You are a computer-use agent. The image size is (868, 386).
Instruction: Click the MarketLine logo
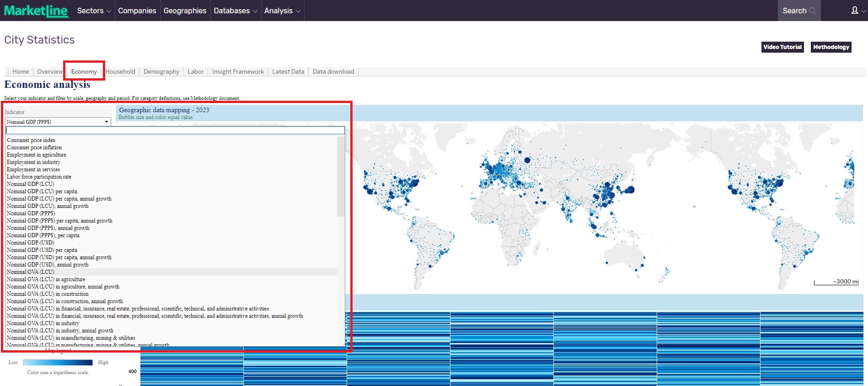(36, 11)
